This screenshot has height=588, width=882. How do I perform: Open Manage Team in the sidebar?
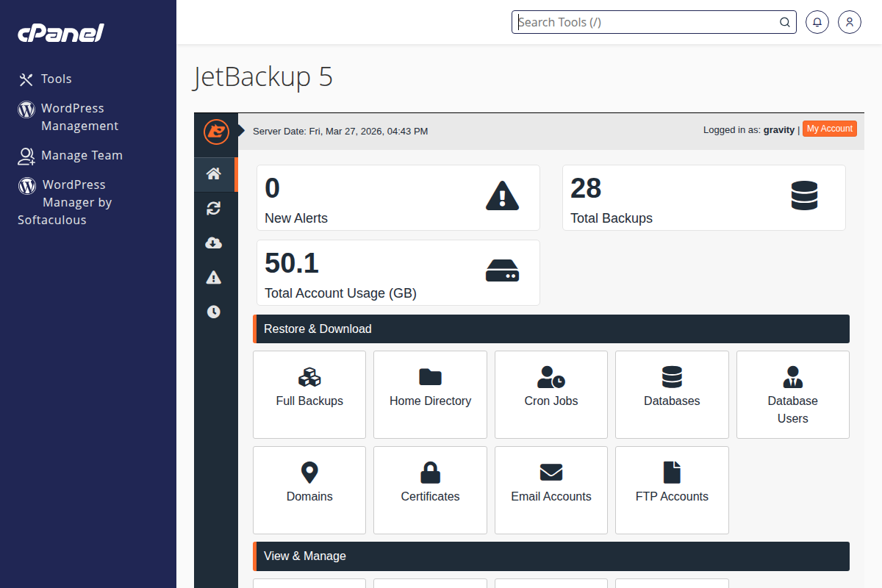pyautogui.click(x=71, y=155)
